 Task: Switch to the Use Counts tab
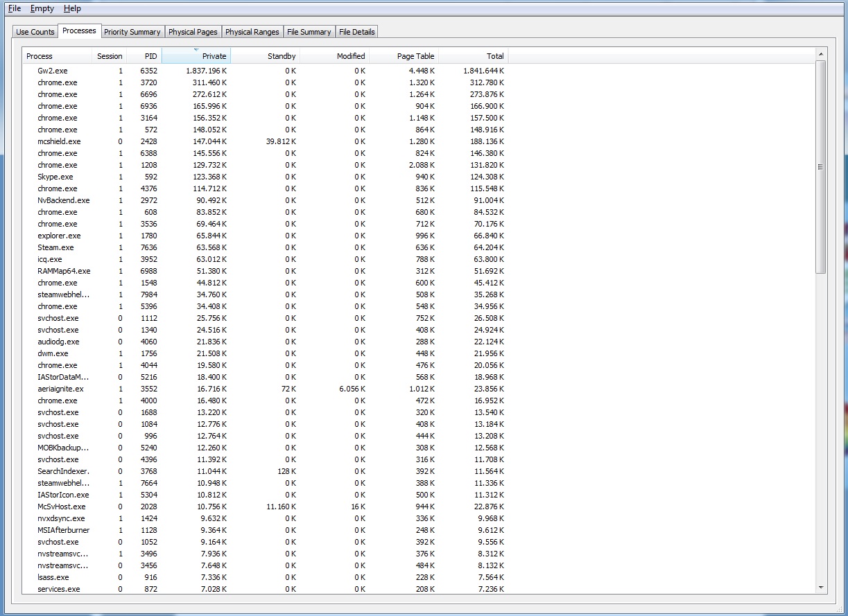pos(35,32)
